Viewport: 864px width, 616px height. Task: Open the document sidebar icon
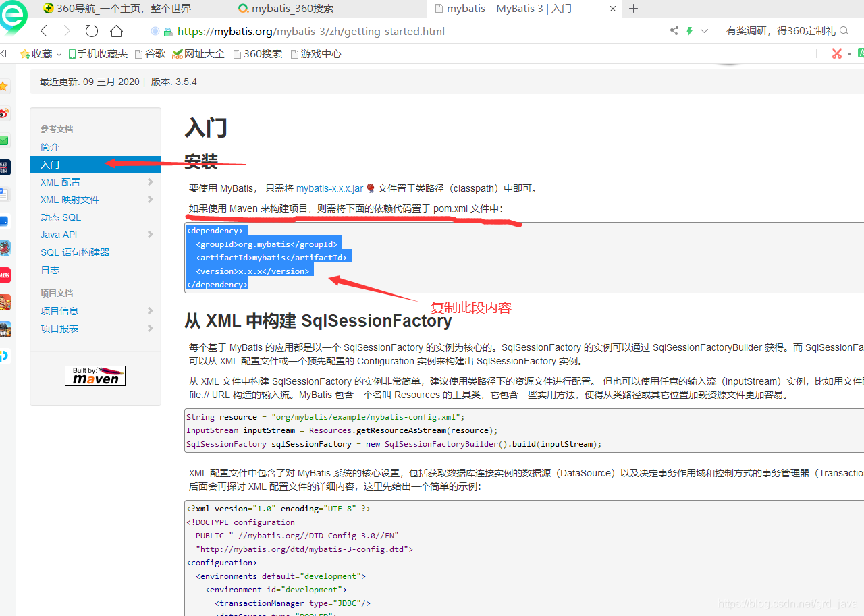tap(4, 194)
